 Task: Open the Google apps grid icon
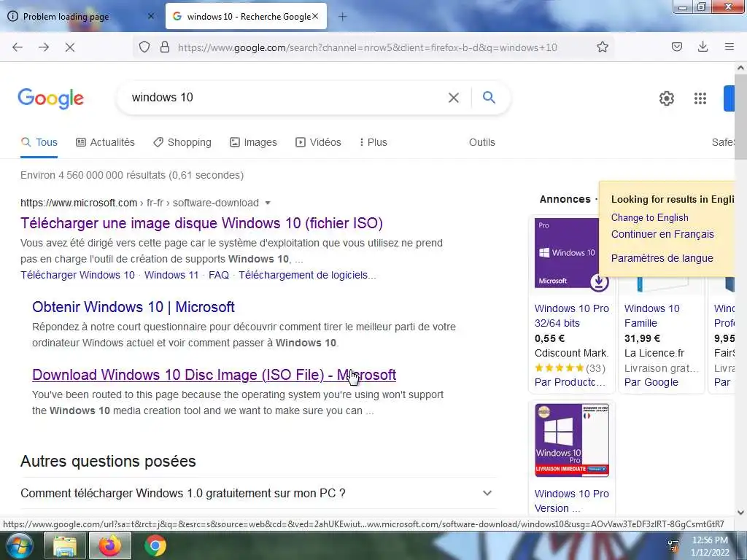coord(700,98)
